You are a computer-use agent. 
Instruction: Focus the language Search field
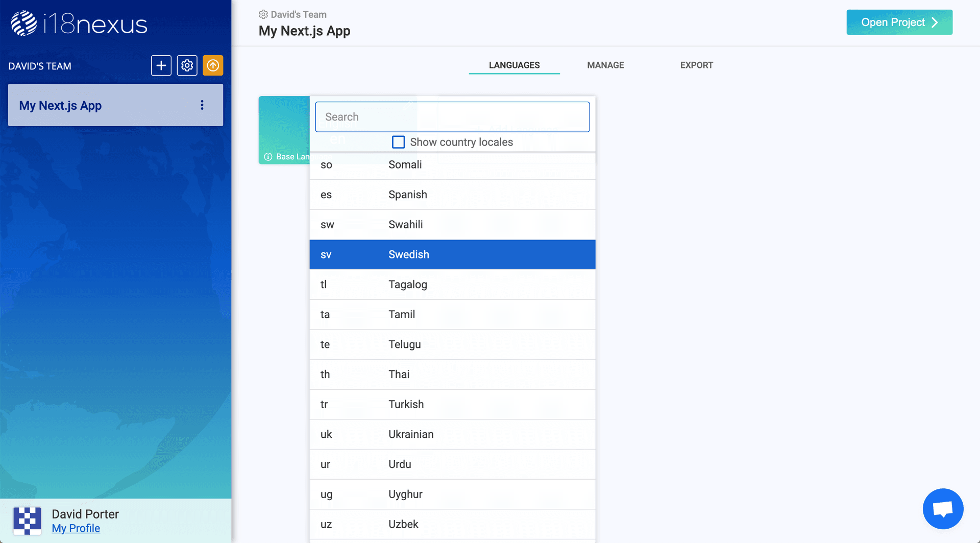click(x=452, y=117)
